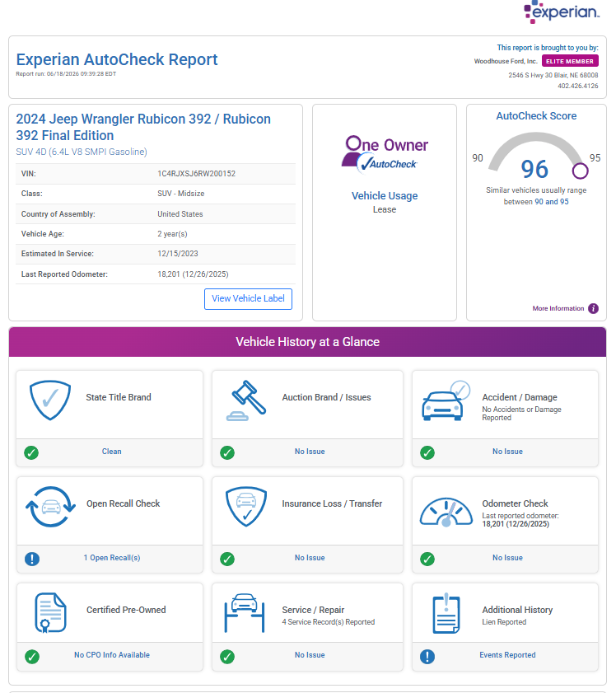Open the Events Reported link

click(x=507, y=655)
